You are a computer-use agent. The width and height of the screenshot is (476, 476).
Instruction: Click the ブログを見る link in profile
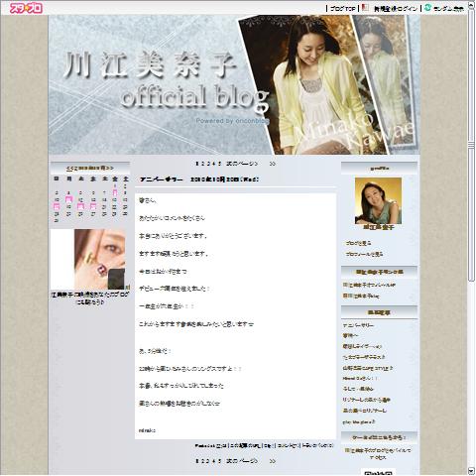click(x=358, y=243)
